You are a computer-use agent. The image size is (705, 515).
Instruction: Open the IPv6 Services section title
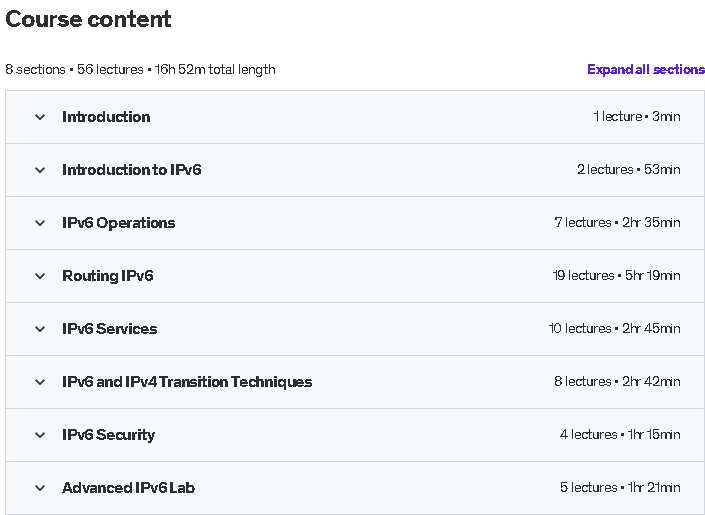(110, 329)
